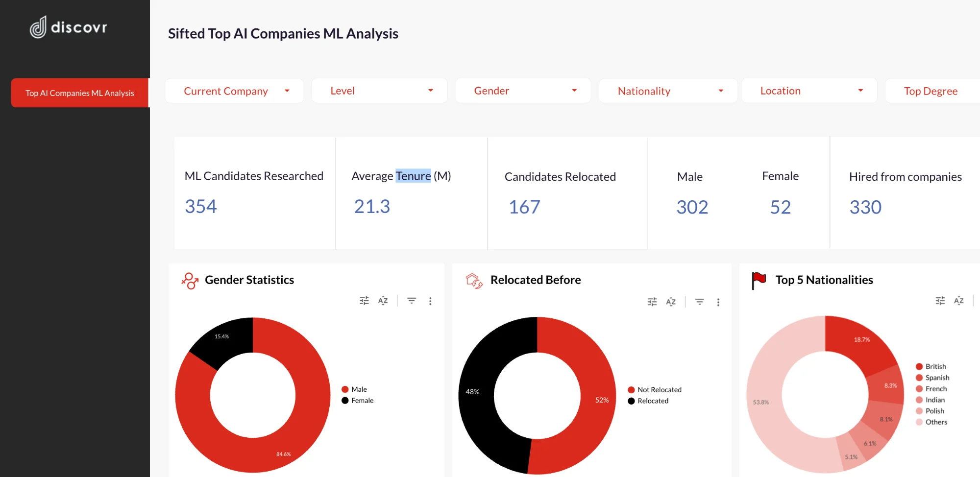Open the kebab menu on Gender Statistics chart
This screenshot has width=980, height=477.
coord(430,301)
